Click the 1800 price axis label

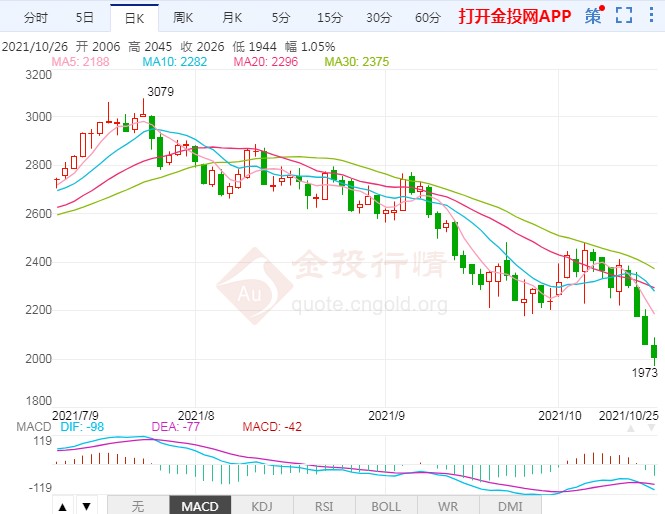(x=39, y=401)
